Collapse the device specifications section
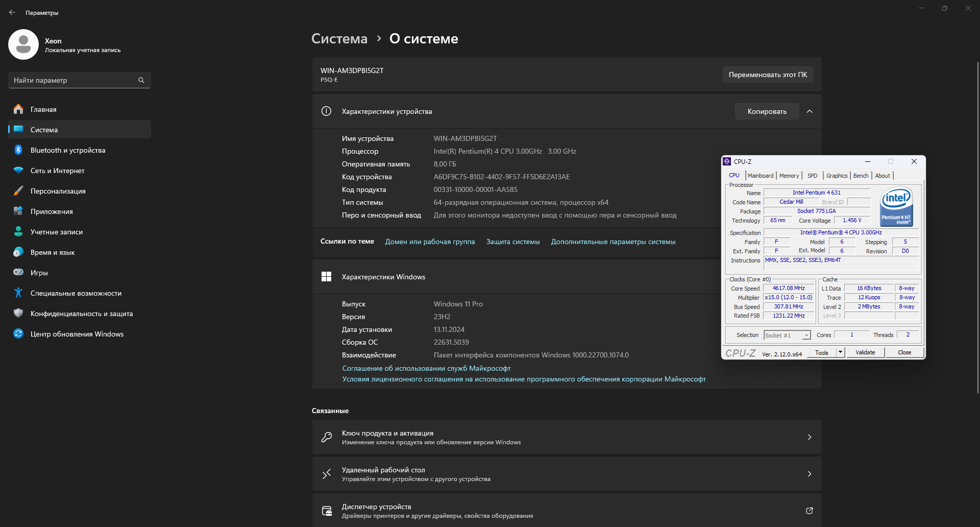Screen dimensions: 980x527 (x=810, y=111)
